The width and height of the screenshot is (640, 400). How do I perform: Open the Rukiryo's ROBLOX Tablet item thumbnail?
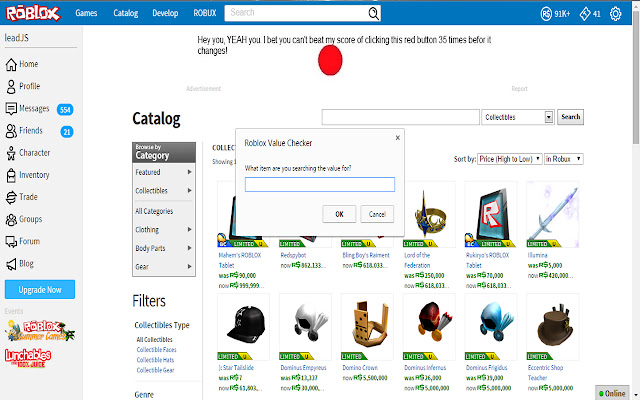point(491,215)
